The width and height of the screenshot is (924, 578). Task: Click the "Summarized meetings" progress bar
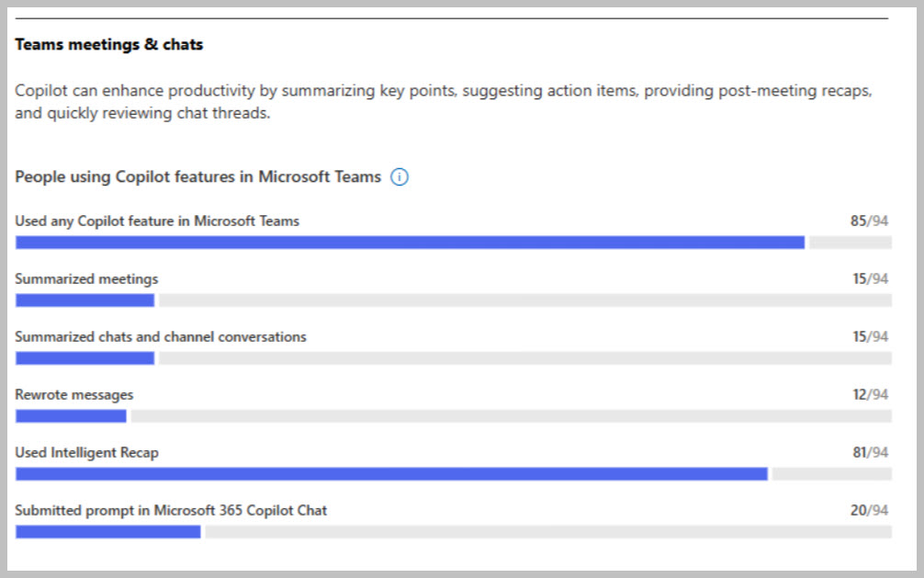(x=453, y=300)
